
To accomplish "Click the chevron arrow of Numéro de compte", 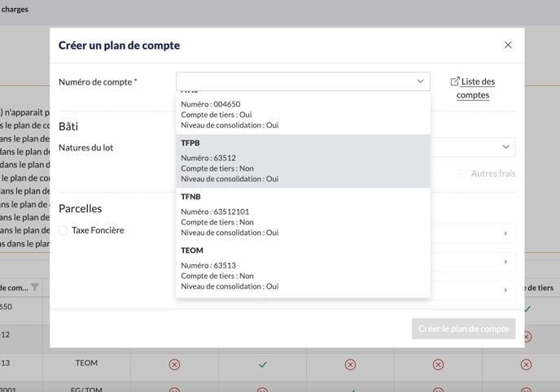I will click(x=420, y=81).
